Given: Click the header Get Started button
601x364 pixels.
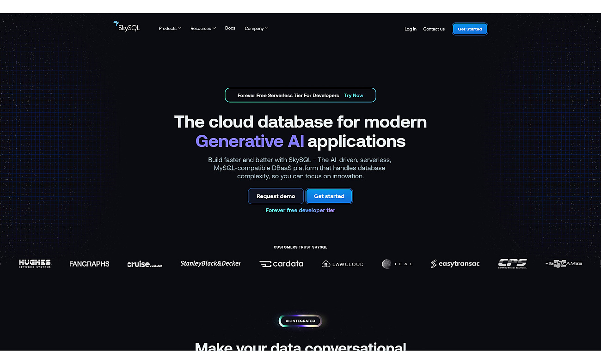Looking at the screenshot, I should (x=470, y=29).
